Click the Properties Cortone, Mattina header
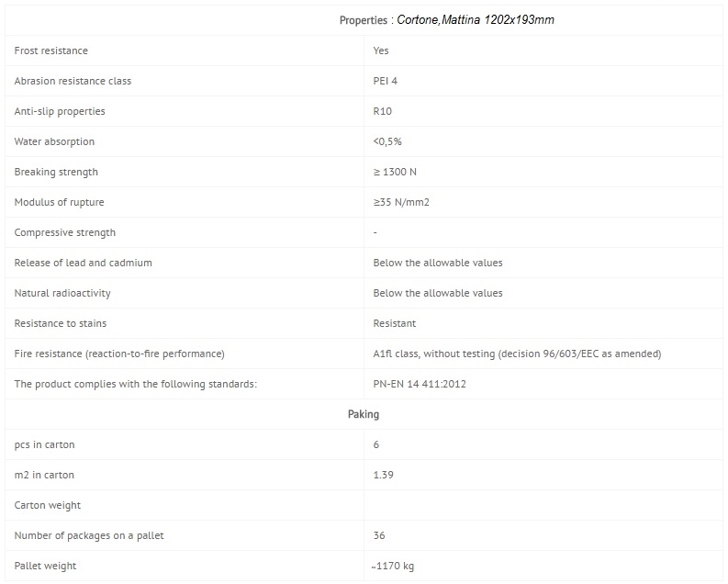728x584 pixels. (x=447, y=20)
